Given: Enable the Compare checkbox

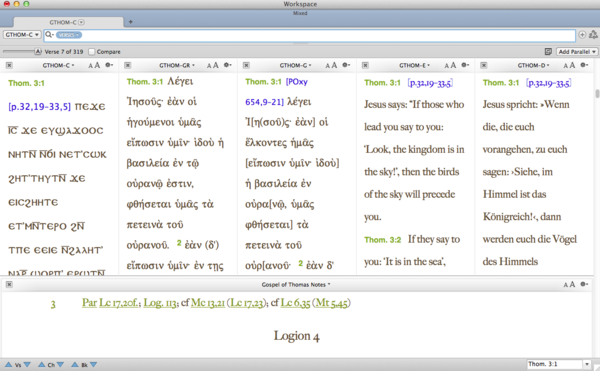Looking at the screenshot, I should tap(92, 51).
